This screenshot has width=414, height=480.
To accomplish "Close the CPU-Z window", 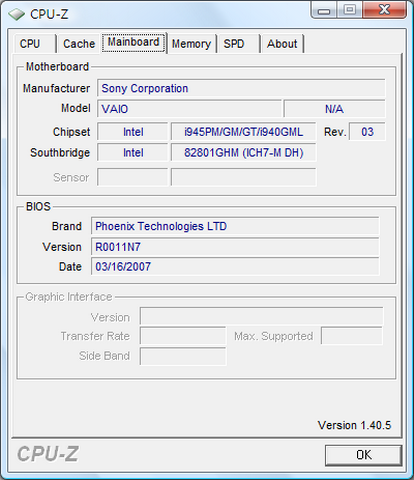I will point(384,10).
